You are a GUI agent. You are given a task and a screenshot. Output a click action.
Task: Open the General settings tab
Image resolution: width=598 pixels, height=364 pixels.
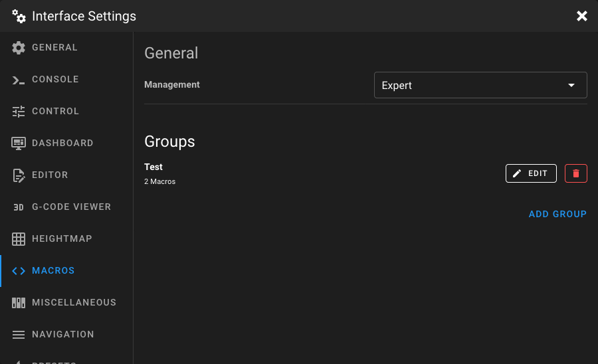pos(66,48)
